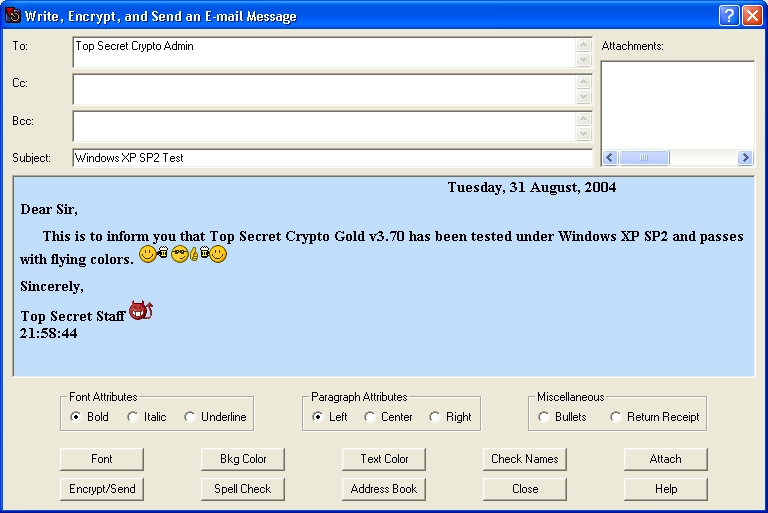Choose Center paragraph alignment
Viewport: 768px width, 513px height.
point(388,417)
